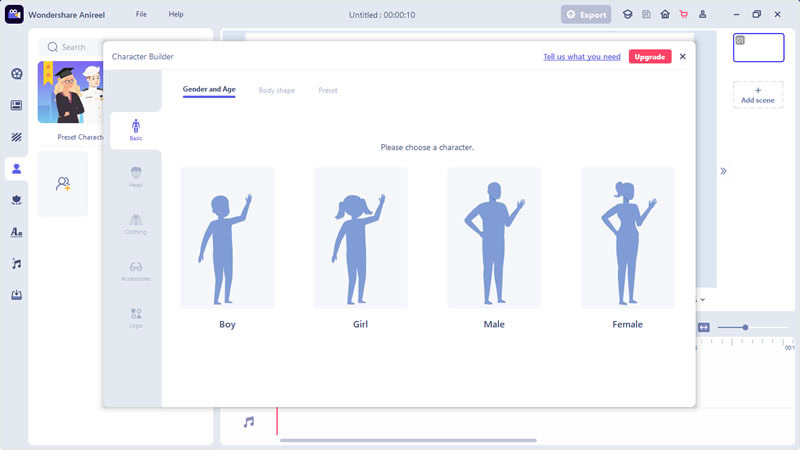Viewport: 800px width, 450px height.
Task: Open the Text tool in the sidebar
Action: click(16, 232)
